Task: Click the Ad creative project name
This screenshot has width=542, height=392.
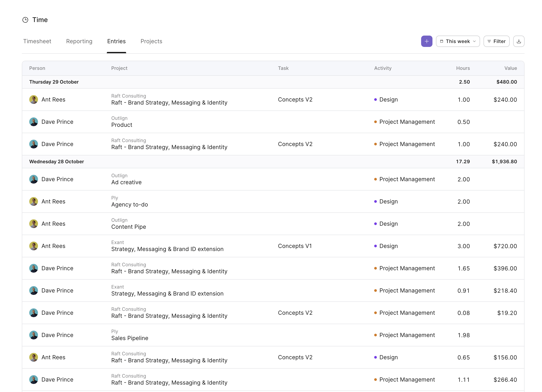Action: [126, 182]
